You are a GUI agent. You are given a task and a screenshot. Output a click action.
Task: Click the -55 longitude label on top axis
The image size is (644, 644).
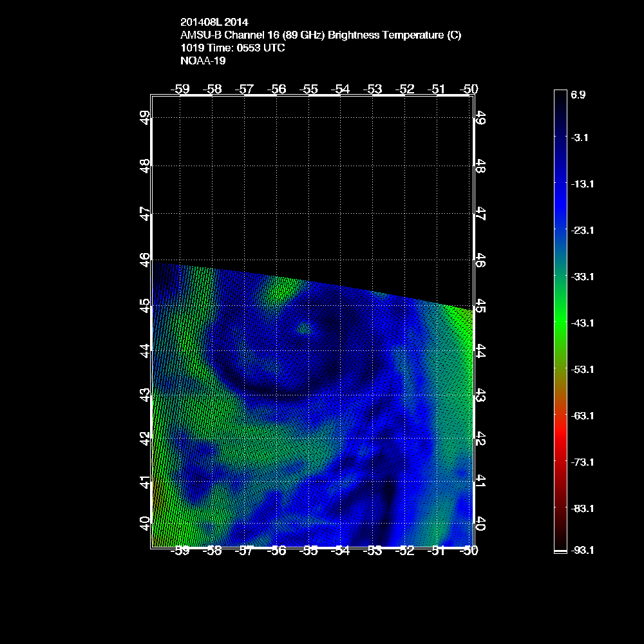point(310,88)
